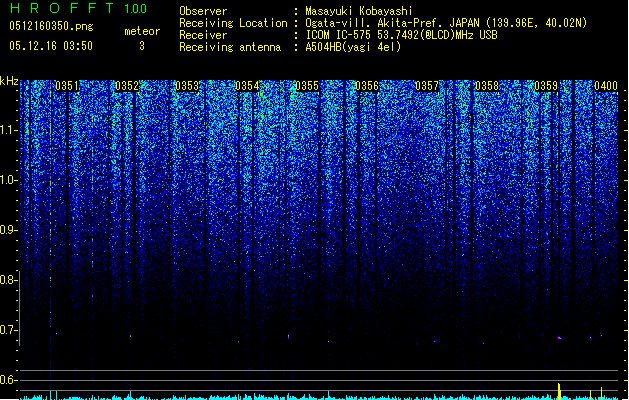Click the 0358 time marker

click(487, 86)
